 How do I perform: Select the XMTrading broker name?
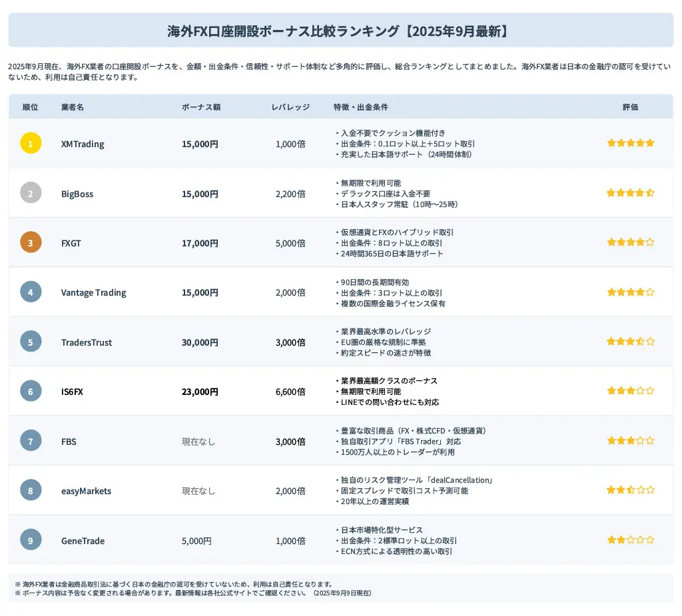click(x=83, y=144)
